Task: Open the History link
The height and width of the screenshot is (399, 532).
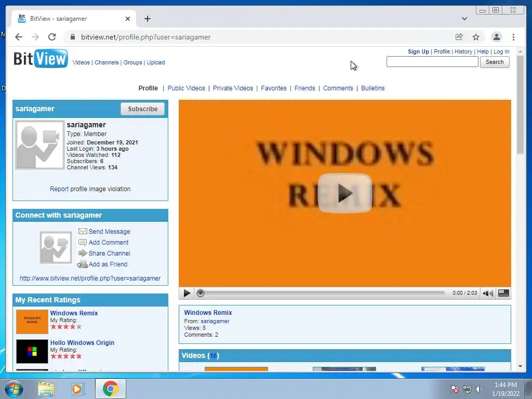Action: pyautogui.click(x=463, y=51)
